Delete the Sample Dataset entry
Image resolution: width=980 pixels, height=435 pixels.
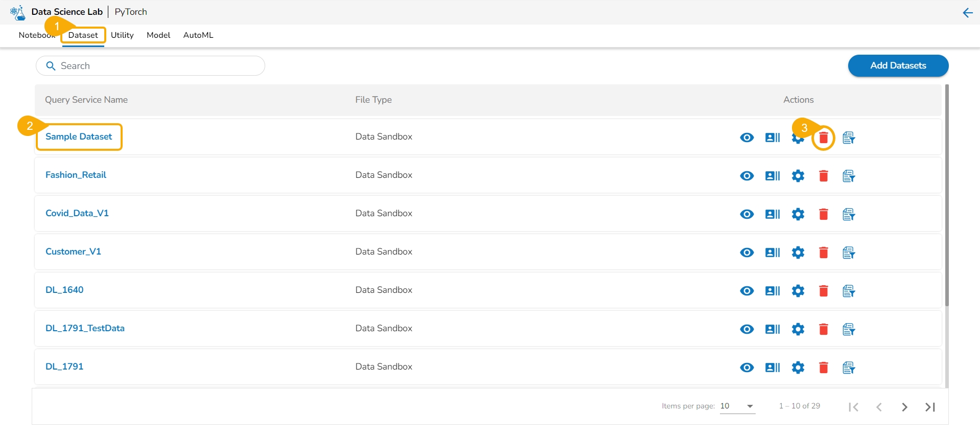(823, 138)
